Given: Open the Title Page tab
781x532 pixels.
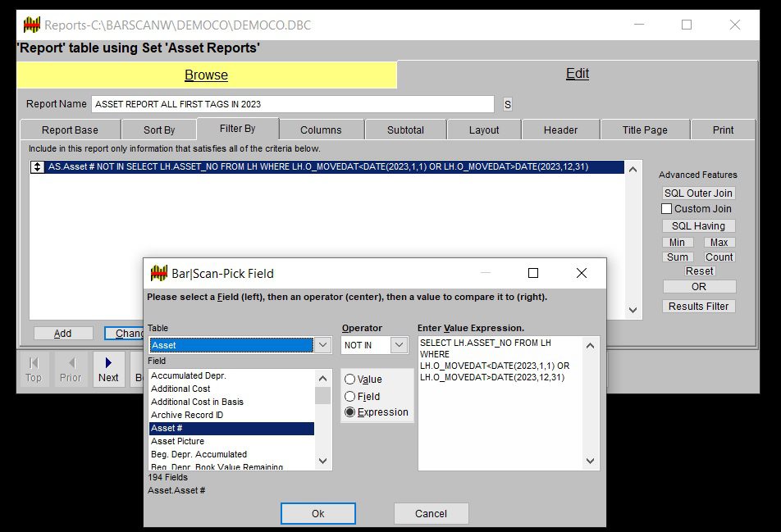Looking at the screenshot, I should click(645, 130).
